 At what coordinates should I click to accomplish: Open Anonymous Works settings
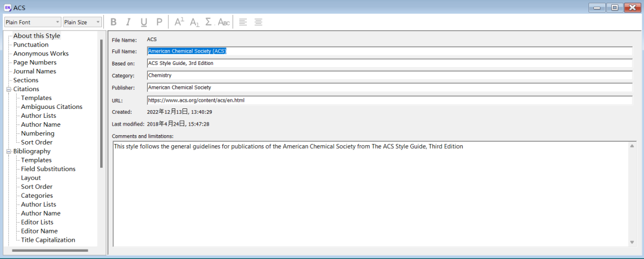coord(41,54)
